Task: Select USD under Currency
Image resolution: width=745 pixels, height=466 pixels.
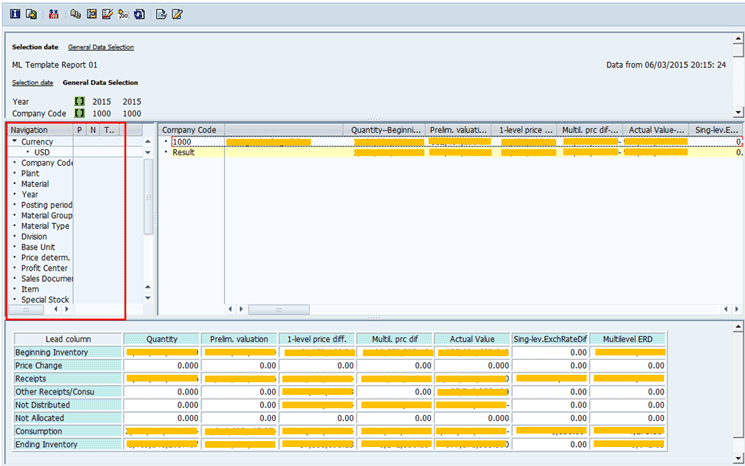Action: tap(42, 152)
